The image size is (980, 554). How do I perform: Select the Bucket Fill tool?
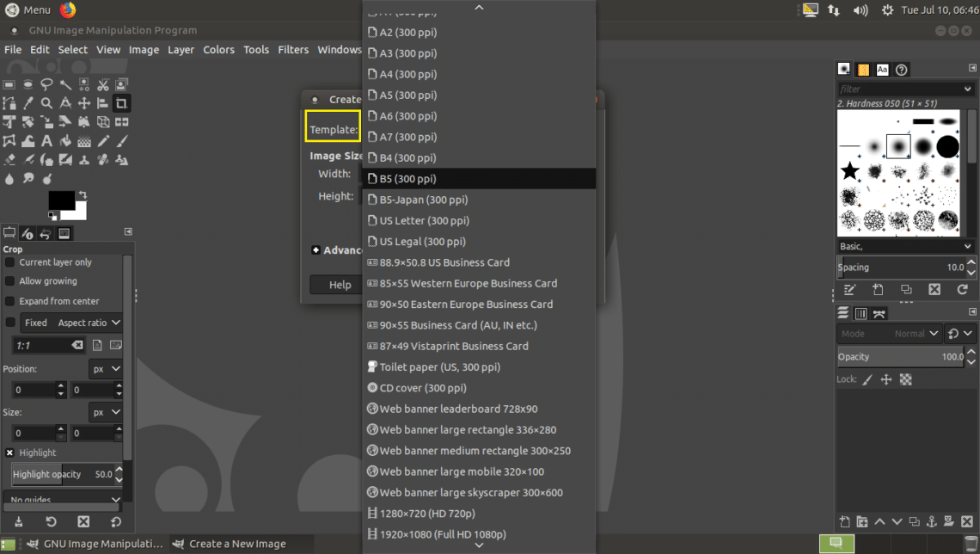[65, 141]
